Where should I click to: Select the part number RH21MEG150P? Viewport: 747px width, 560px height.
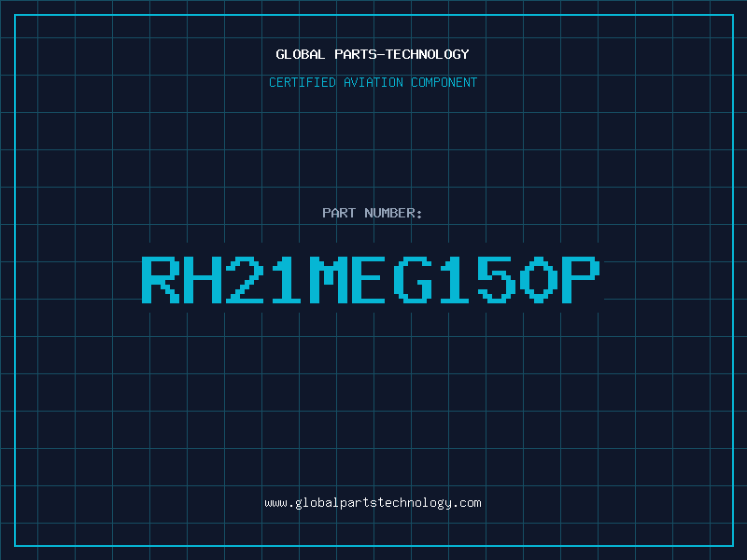pyautogui.click(x=371, y=280)
